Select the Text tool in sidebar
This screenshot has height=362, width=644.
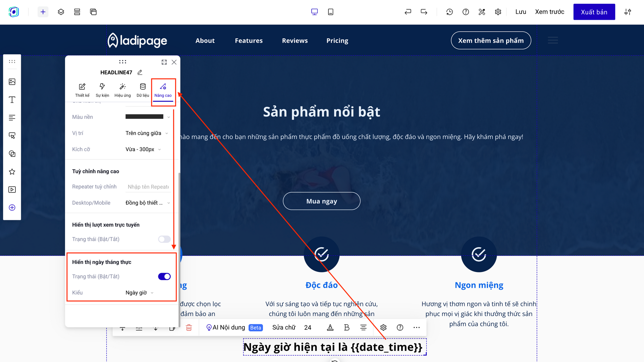click(12, 100)
